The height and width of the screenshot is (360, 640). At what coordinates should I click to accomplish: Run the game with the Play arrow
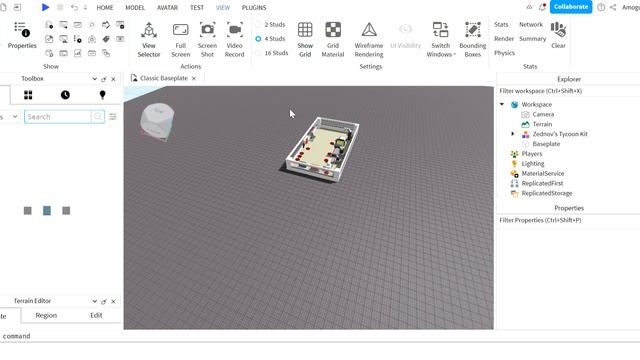(x=45, y=7)
